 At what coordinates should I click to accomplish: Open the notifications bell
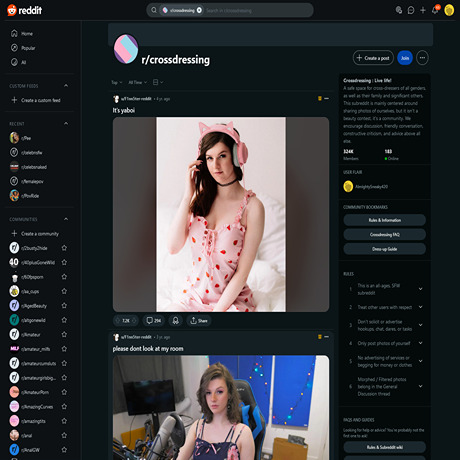coord(435,10)
